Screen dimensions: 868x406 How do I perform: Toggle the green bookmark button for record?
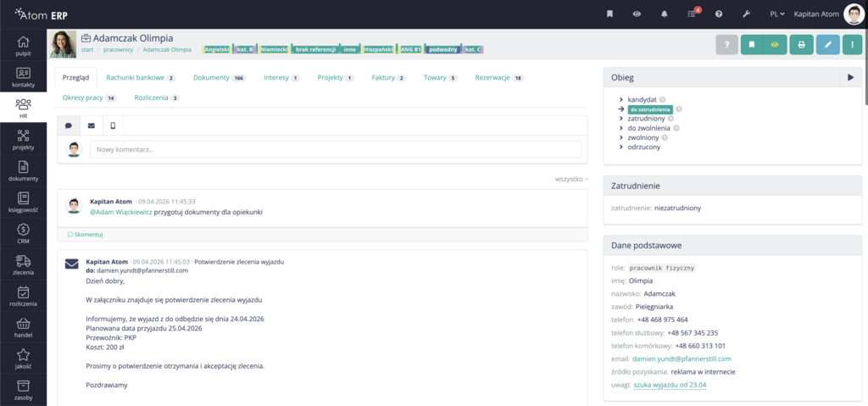(751, 45)
